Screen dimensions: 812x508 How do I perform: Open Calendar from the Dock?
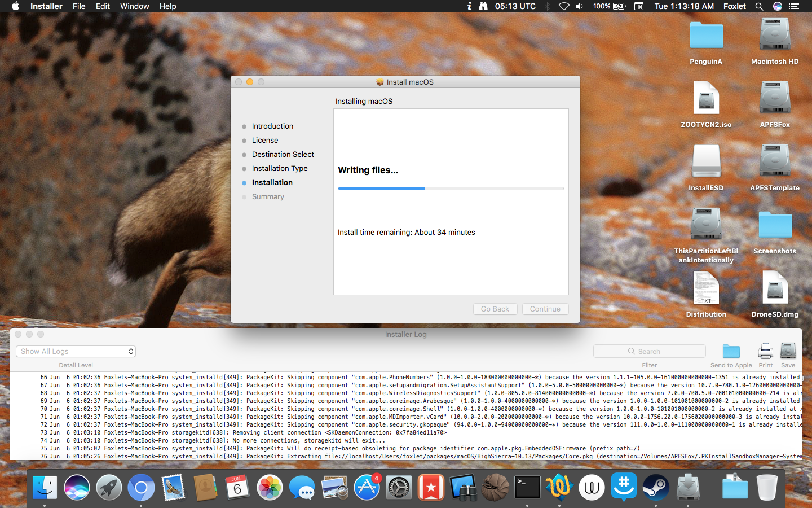tap(237, 487)
